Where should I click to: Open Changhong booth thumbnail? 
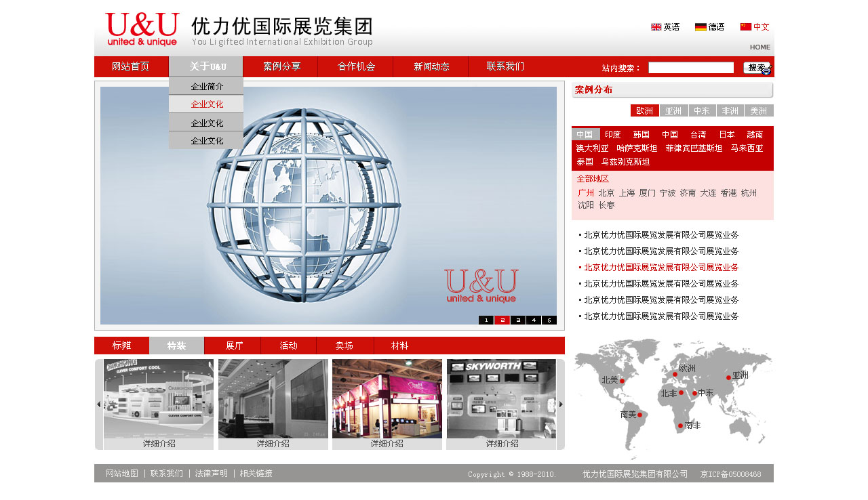point(159,398)
